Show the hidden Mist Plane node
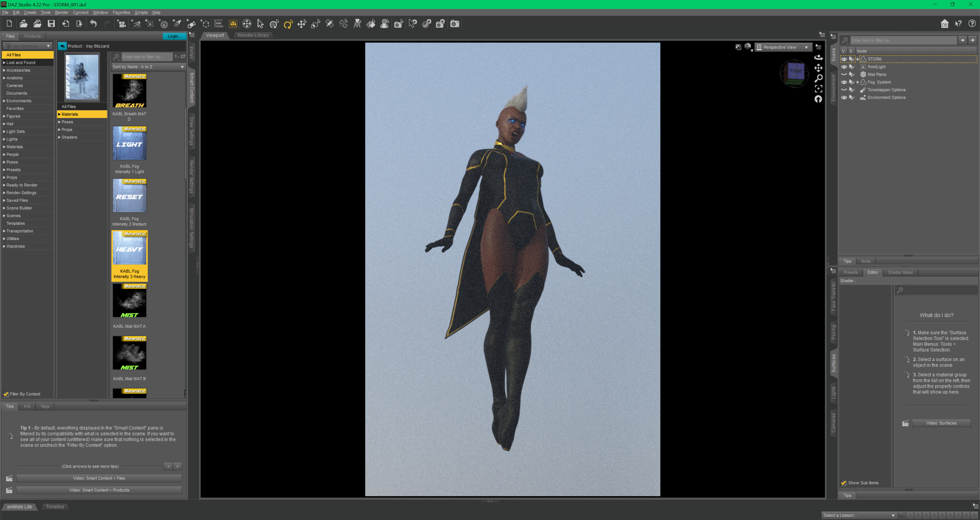The height and width of the screenshot is (520, 980). tap(844, 75)
